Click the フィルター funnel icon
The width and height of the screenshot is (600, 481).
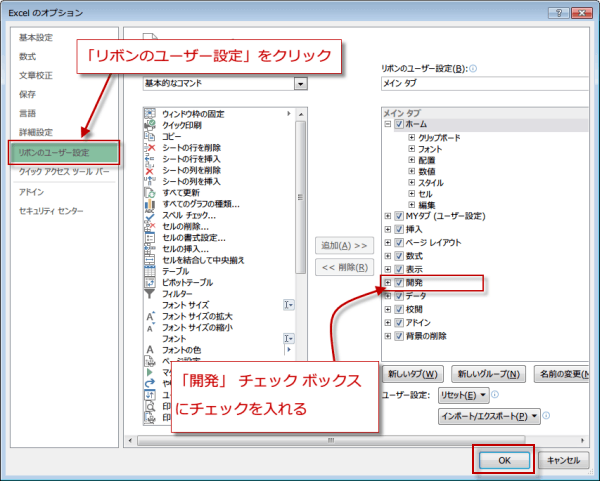151,293
